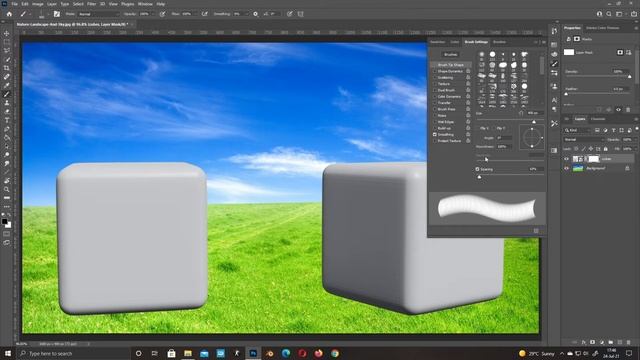
Task: Toggle pressure for opacity icon
Action: [x=162, y=14]
